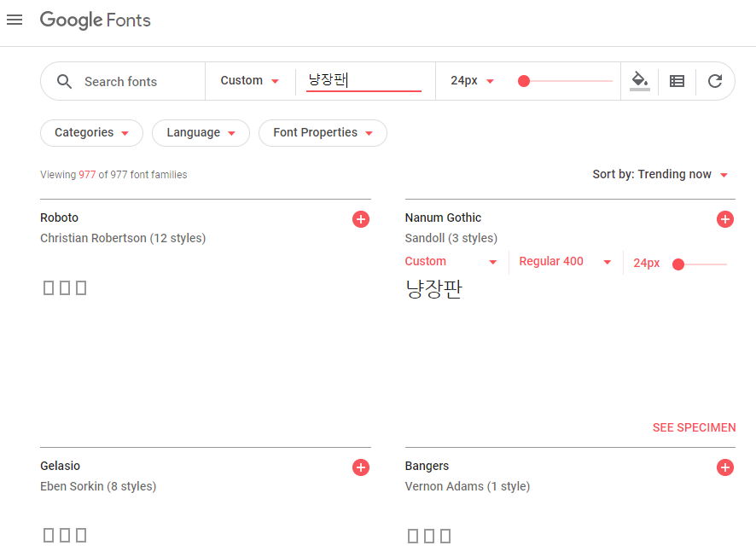
Task: Open the Roboto font title
Action: 60,218
